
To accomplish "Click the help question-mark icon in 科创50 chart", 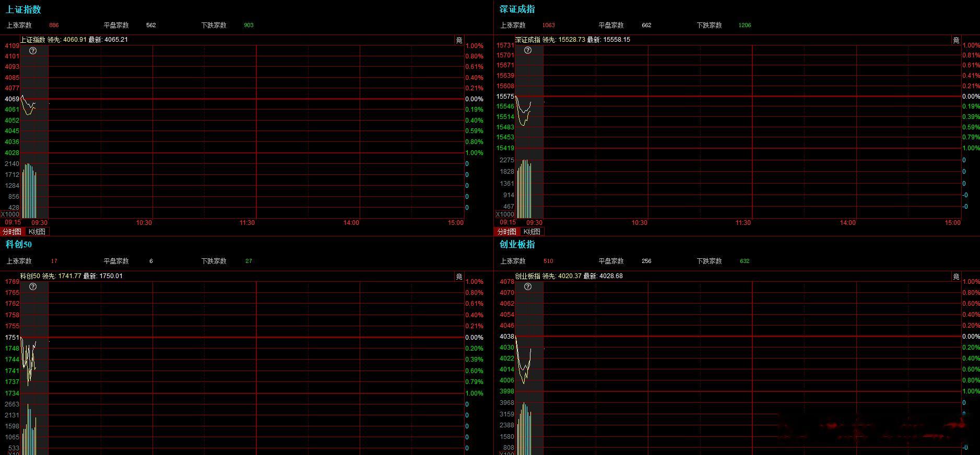I will click(x=33, y=286).
